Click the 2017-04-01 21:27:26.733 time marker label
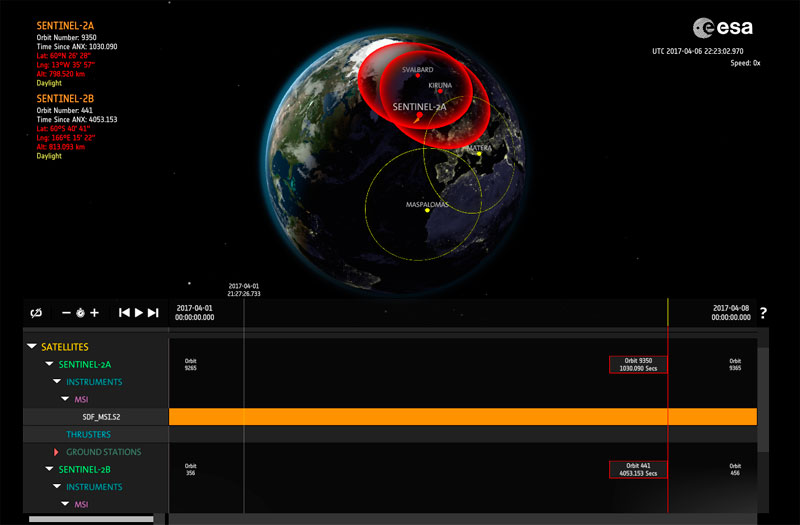Image resolution: width=800 pixels, height=525 pixels. (244, 290)
